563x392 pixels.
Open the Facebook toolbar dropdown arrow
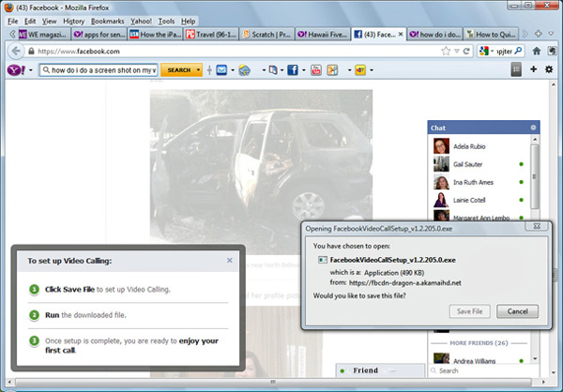303,70
